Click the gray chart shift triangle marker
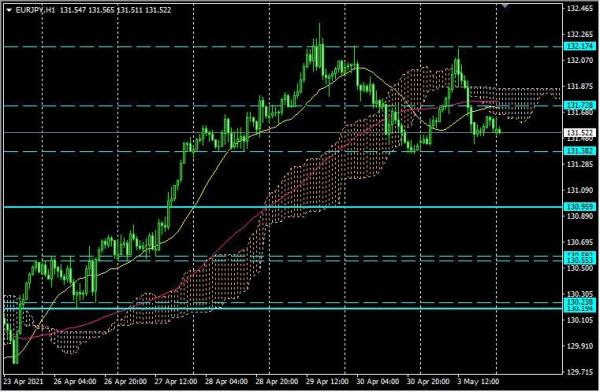The height and width of the screenshot is (392, 600). pos(506,6)
